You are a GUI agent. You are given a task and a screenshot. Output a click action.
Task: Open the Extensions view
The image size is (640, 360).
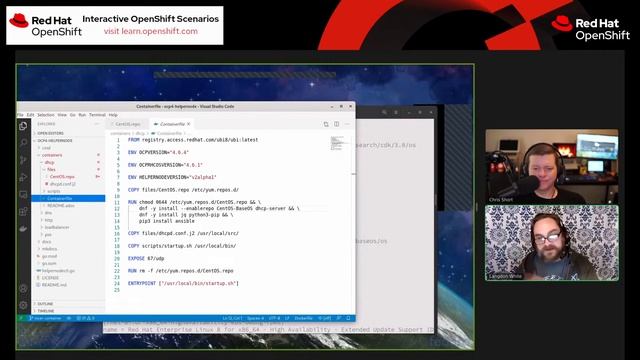[23, 211]
